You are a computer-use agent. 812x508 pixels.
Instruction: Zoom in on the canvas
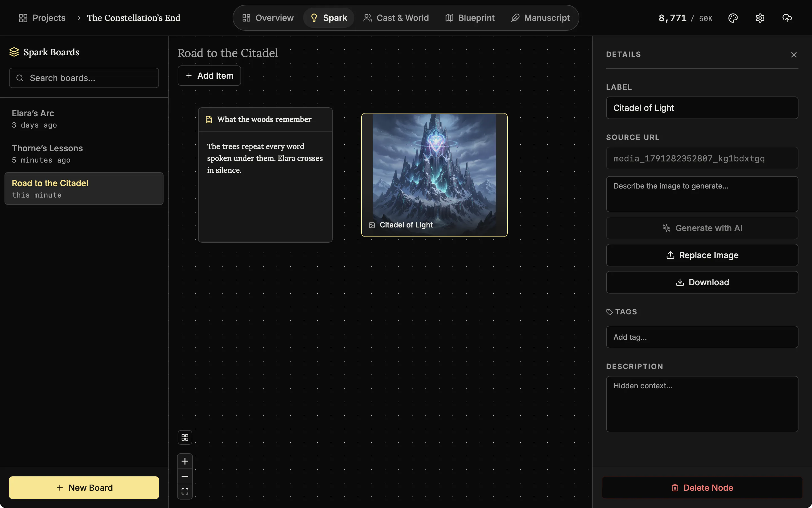[185, 461]
